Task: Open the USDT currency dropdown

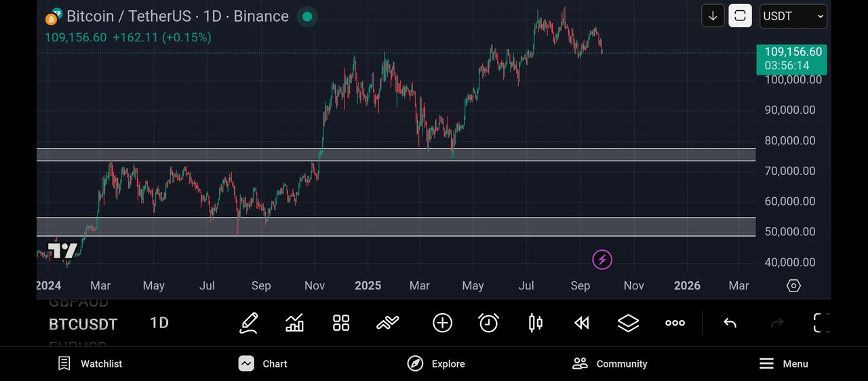Action: point(793,16)
